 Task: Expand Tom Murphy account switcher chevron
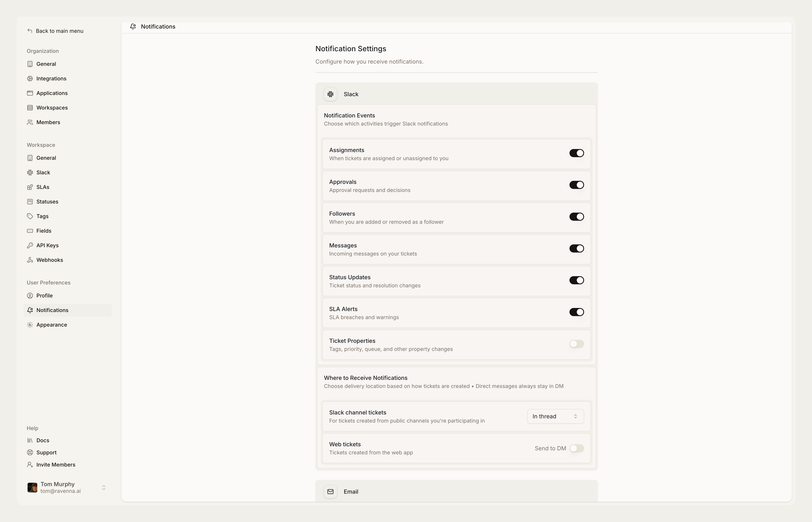click(x=104, y=487)
